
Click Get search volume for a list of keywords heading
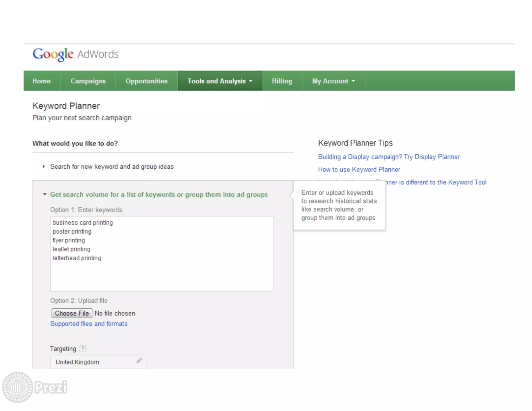coord(159,195)
